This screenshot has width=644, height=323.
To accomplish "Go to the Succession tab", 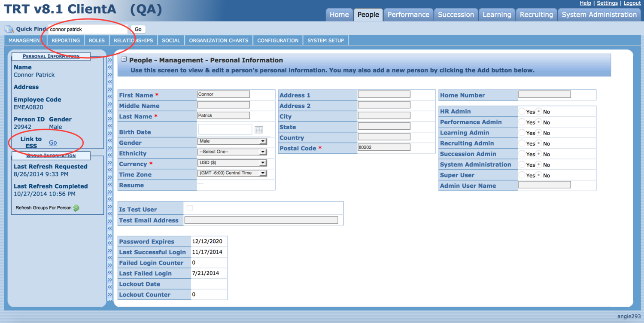I will (456, 15).
